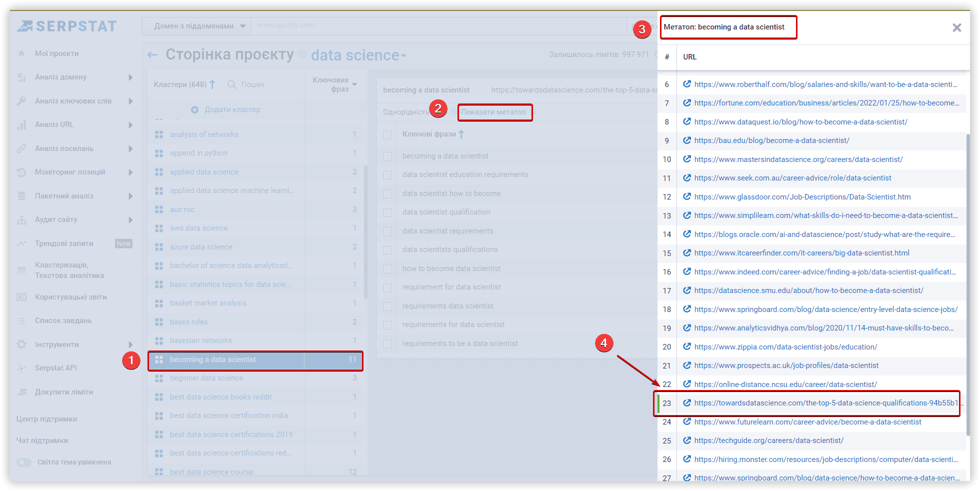Image resolution: width=980 pixels, height=491 pixels.
Task: Click sort arrow next to Кластери (648)
Action: coord(212,84)
